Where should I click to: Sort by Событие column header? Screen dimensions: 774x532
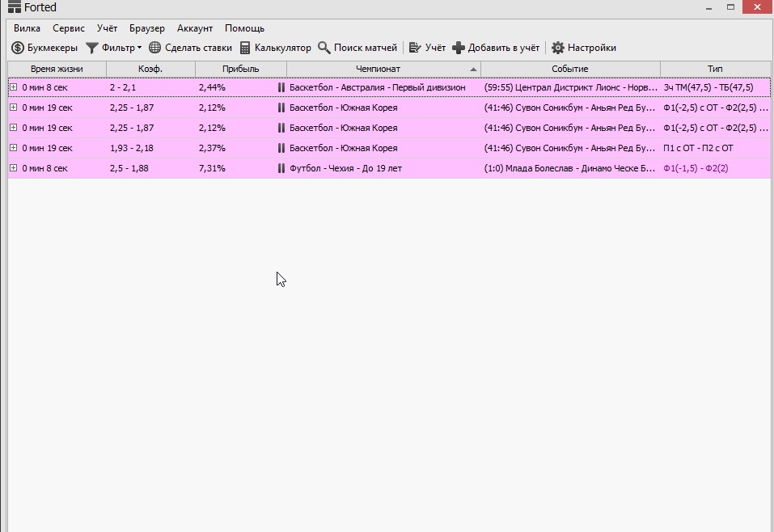tap(570, 69)
